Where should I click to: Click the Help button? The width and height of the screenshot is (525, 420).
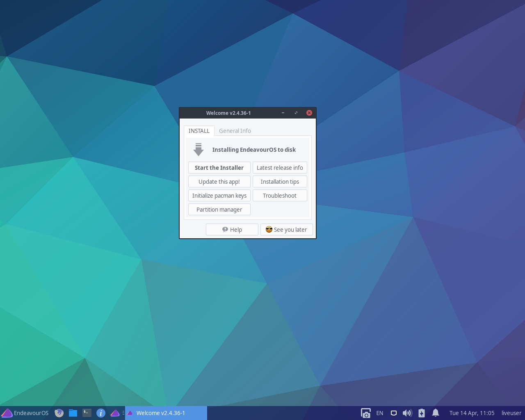pyautogui.click(x=232, y=230)
